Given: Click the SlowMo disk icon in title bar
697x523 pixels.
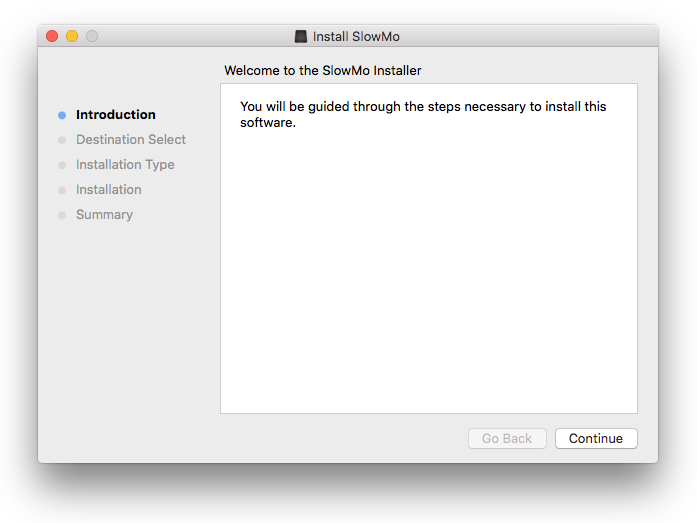Looking at the screenshot, I should coord(301,37).
